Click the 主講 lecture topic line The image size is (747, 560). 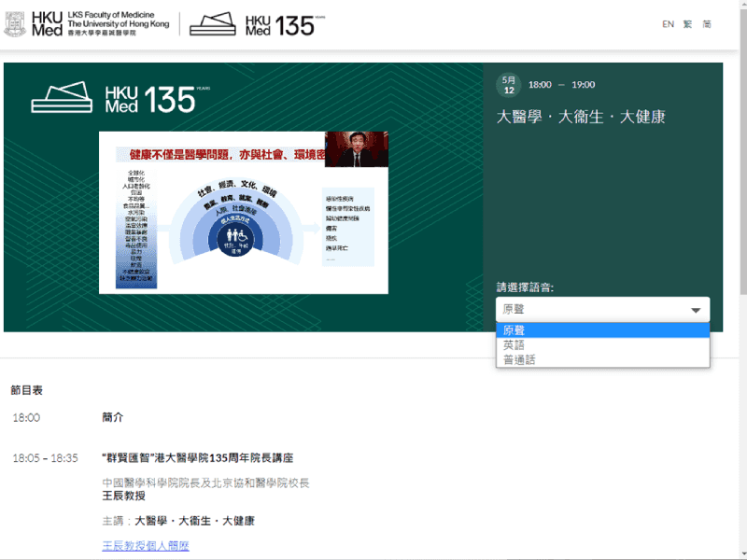[x=178, y=521]
